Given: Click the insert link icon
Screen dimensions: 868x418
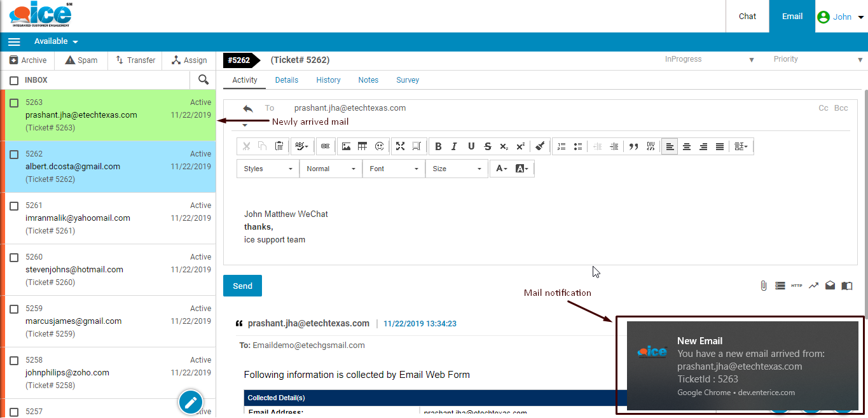Looking at the screenshot, I should pos(325,146).
